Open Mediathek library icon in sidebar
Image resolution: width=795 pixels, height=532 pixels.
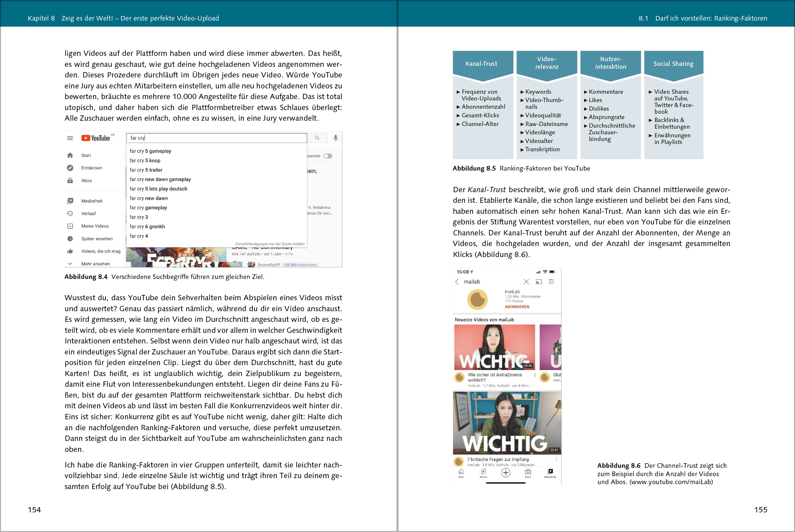tap(70, 201)
